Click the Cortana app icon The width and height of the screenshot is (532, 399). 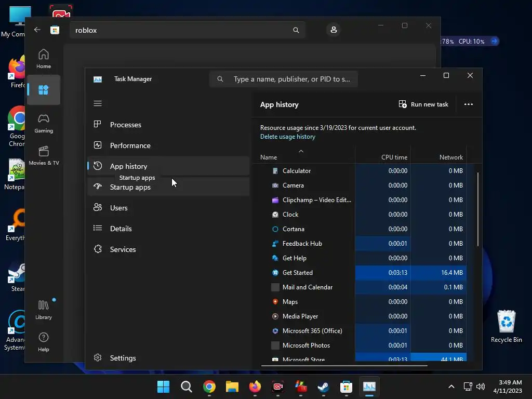(275, 229)
